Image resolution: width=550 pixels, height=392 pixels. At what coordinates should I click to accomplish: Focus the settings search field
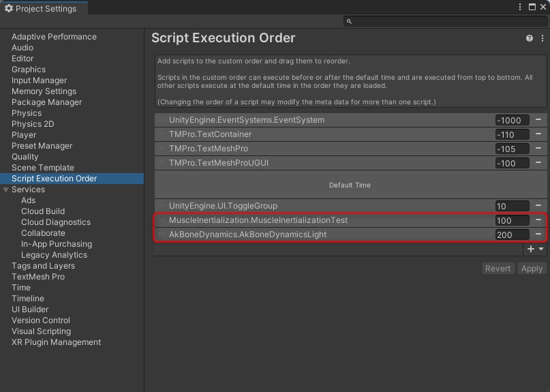click(x=446, y=21)
